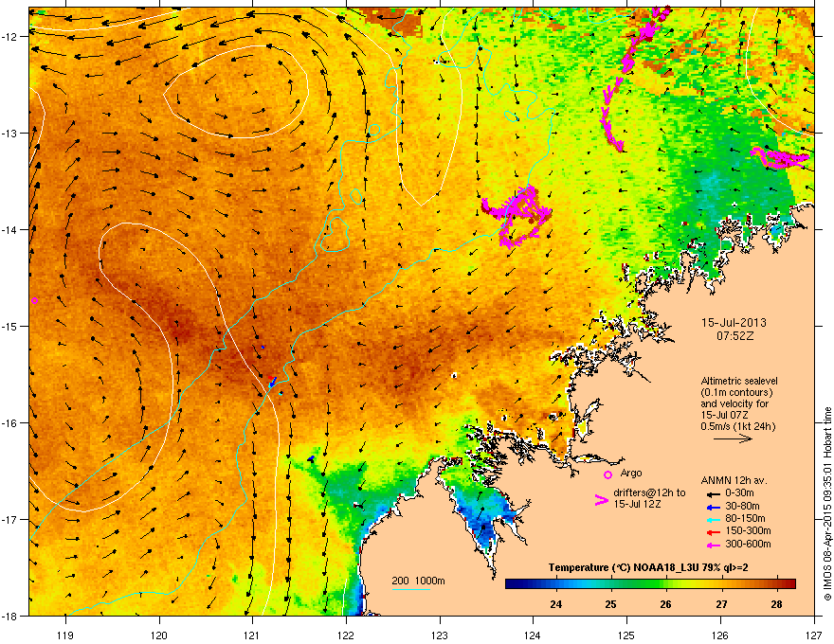Click longitude axis label 123
The width and height of the screenshot is (834, 644).
[x=440, y=635]
